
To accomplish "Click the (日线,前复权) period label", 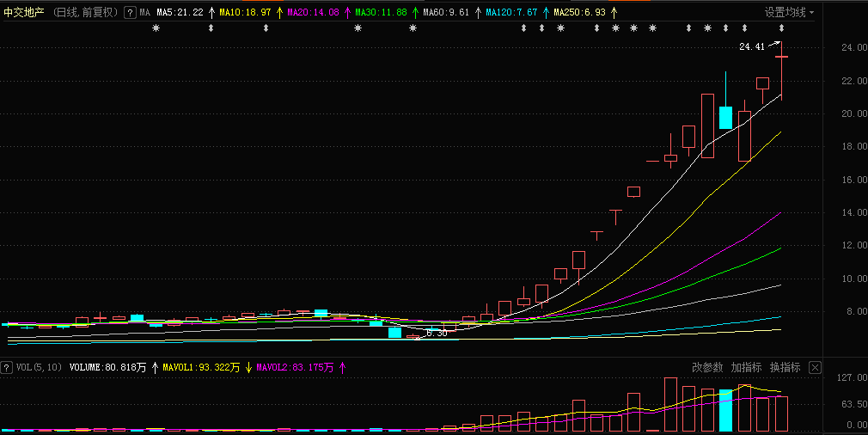I will click(x=86, y=12).
